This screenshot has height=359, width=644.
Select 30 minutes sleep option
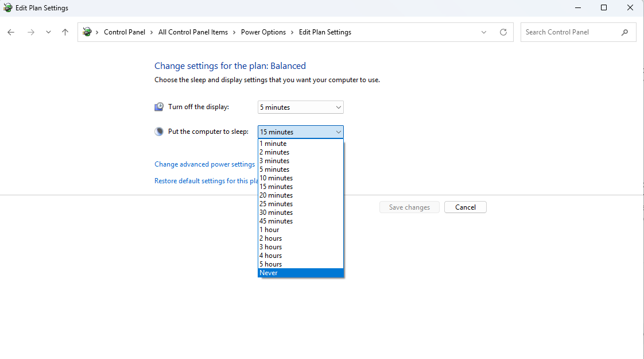[x=301, y=213]
